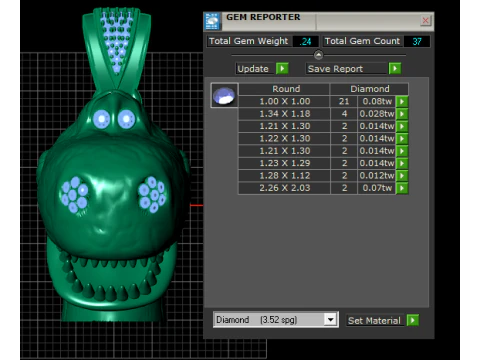Select the 2.26 X 2.03 size cell
The height and width of the screenshot is (360, 480).
tap(284, 188)
